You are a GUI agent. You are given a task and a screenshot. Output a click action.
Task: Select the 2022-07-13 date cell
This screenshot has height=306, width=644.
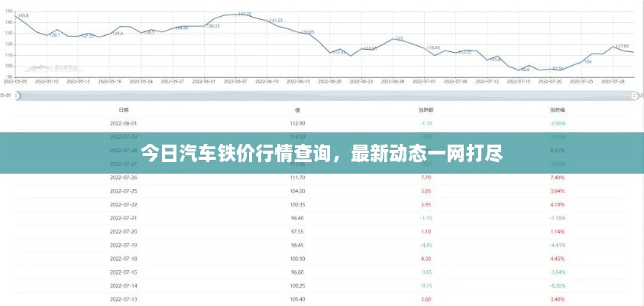(123, 299)
